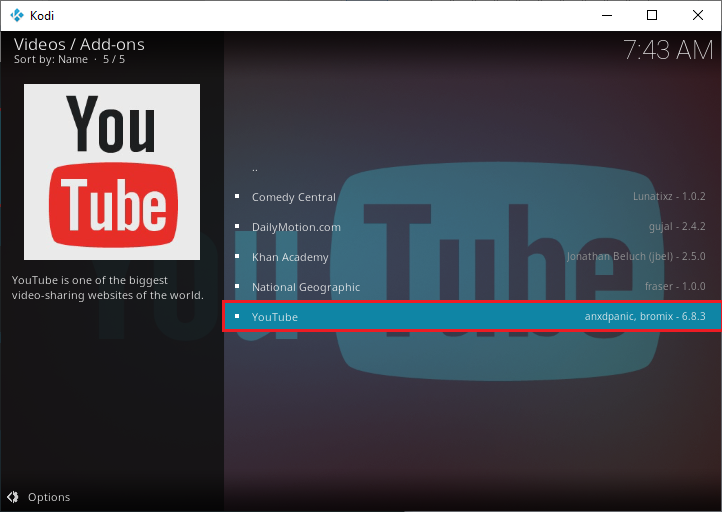Click 'anxdpanic, bromix - 6.8.3' text
Viewport: 722px width, 512px height.
pyautogui.click(x=645, y=316)
